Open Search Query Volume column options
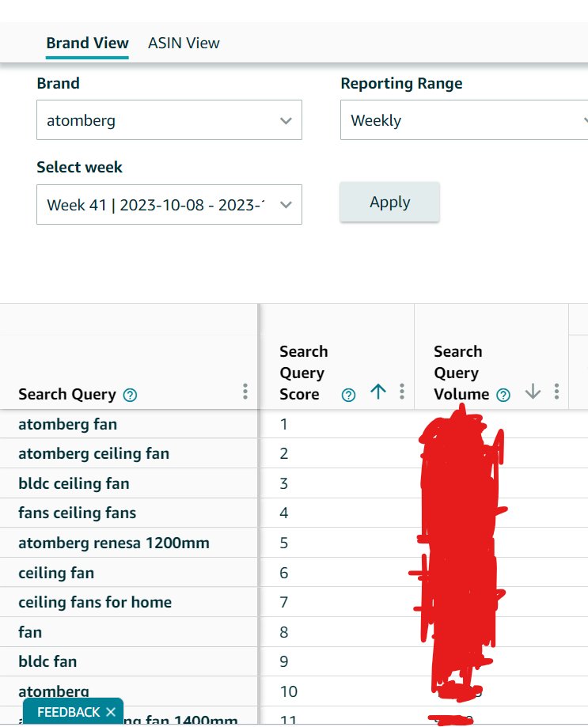The width and height of the screenshot is (588, 727). [x=556, y=392]
